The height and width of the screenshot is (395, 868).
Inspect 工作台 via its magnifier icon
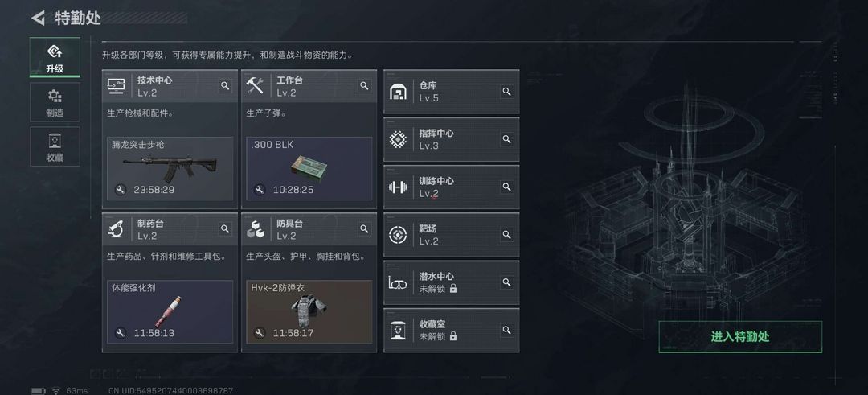coord(364,85)
